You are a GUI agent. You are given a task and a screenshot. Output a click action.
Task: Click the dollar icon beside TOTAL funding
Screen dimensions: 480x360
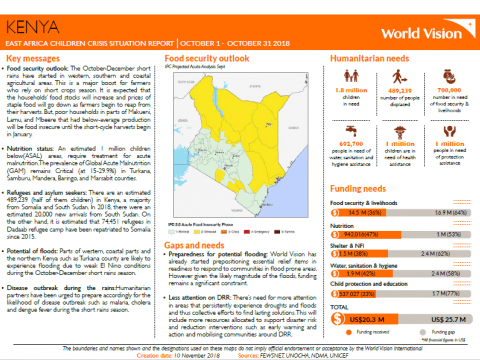pos(337,319)
